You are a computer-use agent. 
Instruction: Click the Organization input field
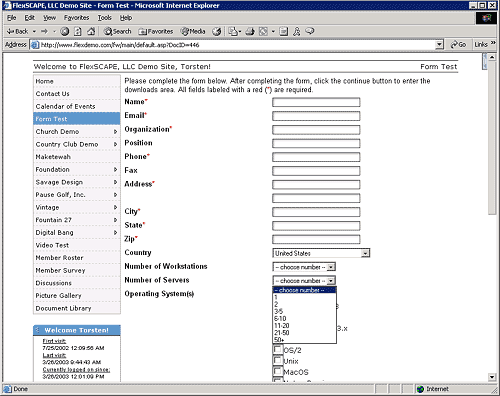pos(316,130)
